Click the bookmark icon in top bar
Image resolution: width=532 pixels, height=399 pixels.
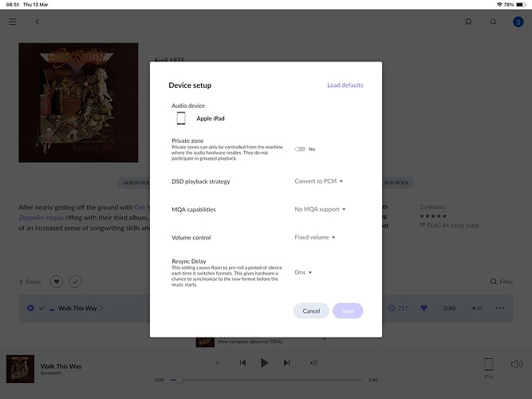(x=468, y=22)
